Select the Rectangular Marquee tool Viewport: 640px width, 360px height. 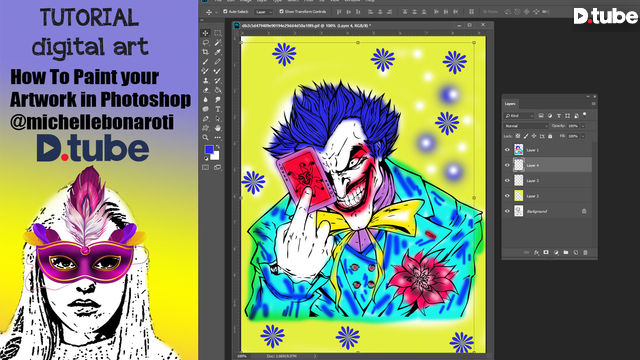[218, 33]
